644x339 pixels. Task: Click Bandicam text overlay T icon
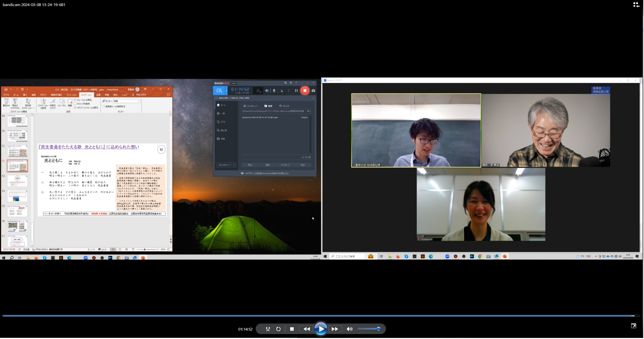tap(289, 91)
